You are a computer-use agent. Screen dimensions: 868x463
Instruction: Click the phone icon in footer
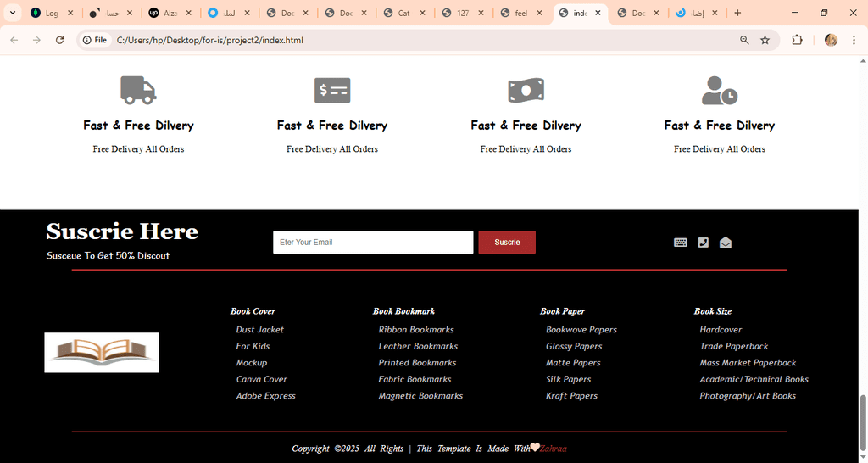[703, 243]
